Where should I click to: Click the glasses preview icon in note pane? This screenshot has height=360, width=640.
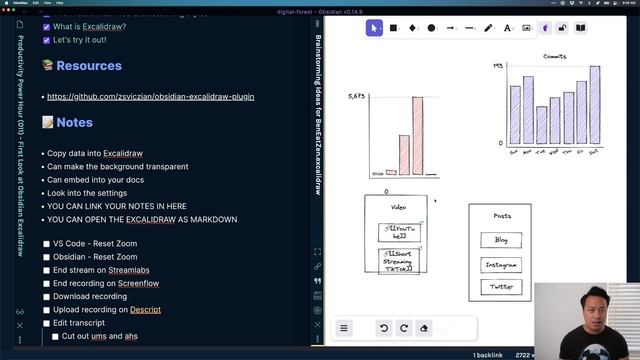(x=20, y=311)
